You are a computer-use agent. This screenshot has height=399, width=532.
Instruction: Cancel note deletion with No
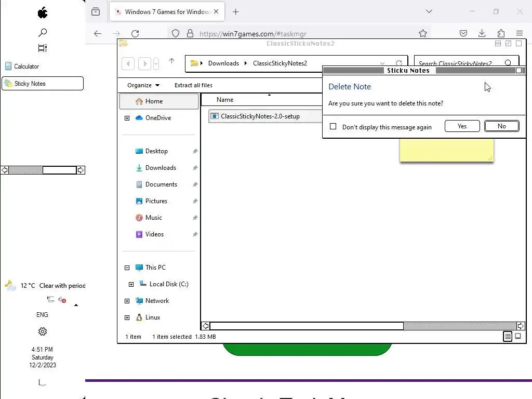click(x=502, y=126)
